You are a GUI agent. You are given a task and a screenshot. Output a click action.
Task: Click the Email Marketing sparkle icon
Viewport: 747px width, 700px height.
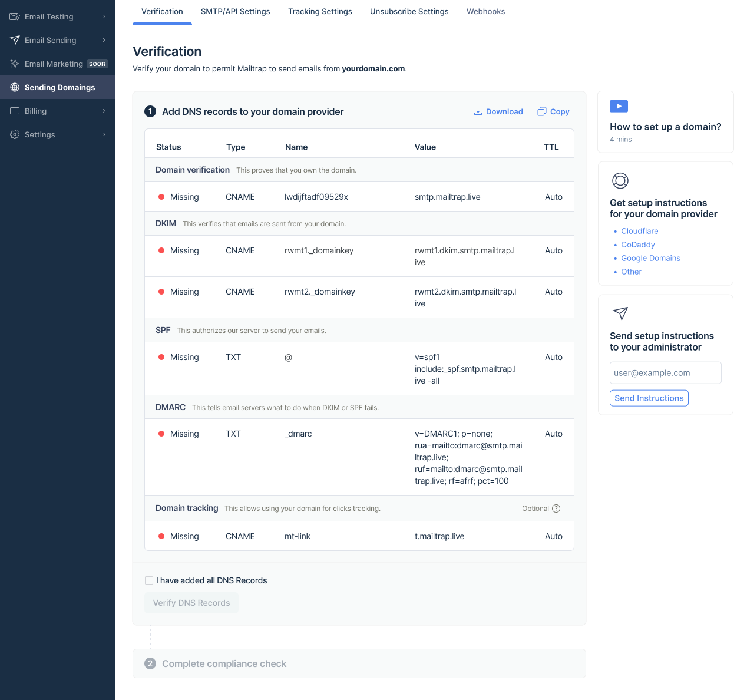pyautogui.click(x=15, y=64)
